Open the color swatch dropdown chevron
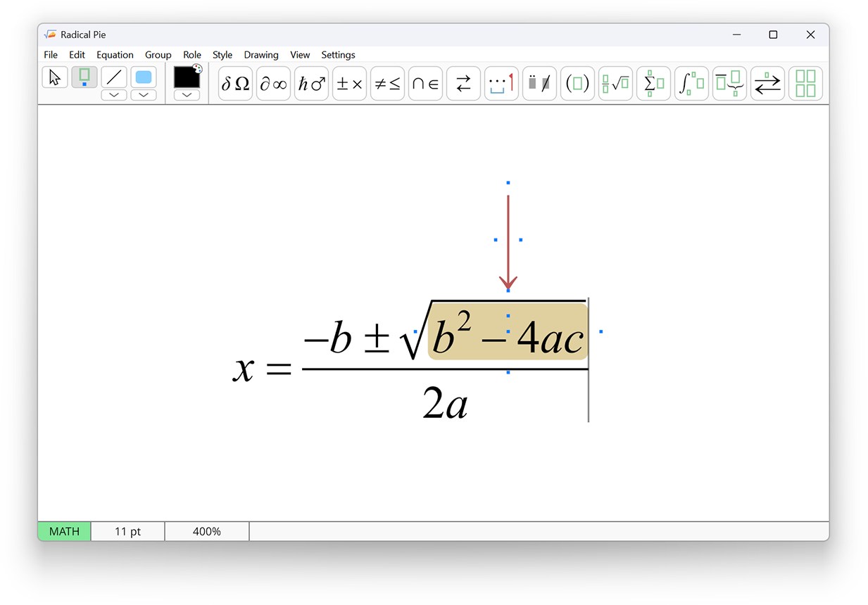 coord(187,94)
